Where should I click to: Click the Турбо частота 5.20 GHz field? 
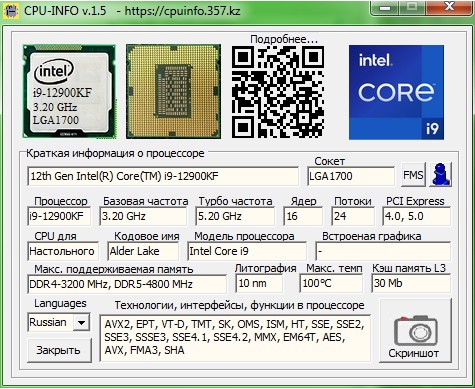coord(235,216)
